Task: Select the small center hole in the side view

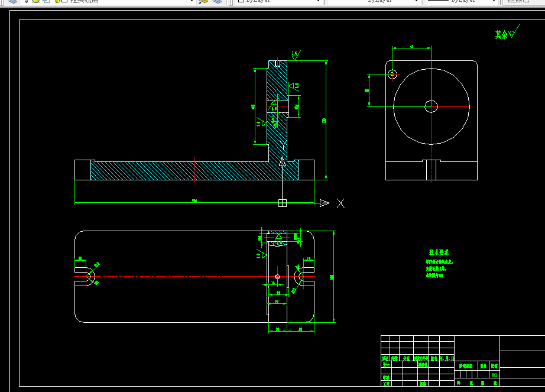Action: (x=431, y=106)
